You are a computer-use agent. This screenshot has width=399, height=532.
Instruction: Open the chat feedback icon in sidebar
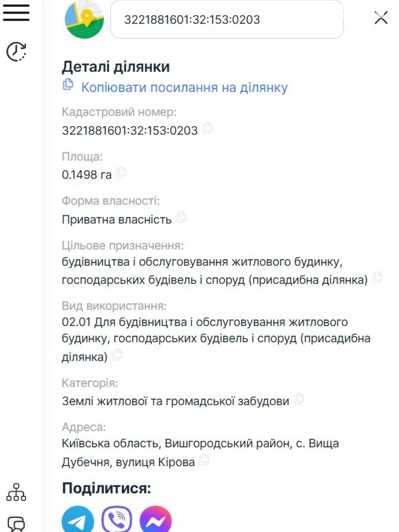coord(16,524)
